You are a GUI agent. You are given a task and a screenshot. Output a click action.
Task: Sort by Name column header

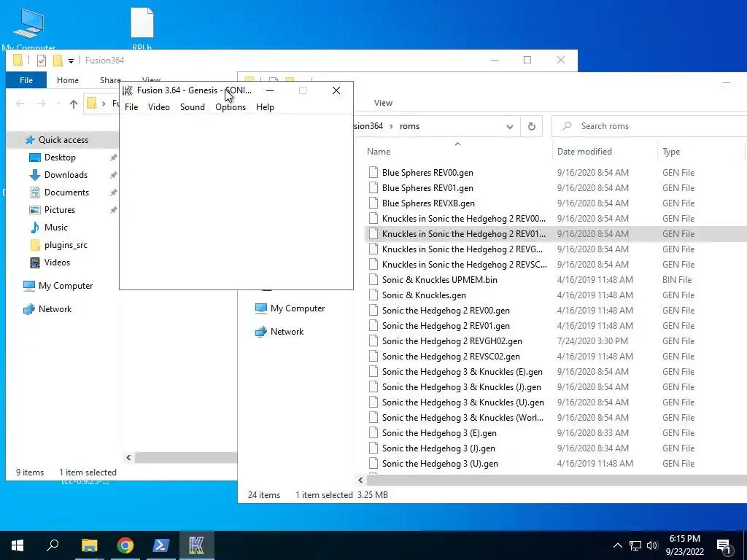[x=379, y=152]
